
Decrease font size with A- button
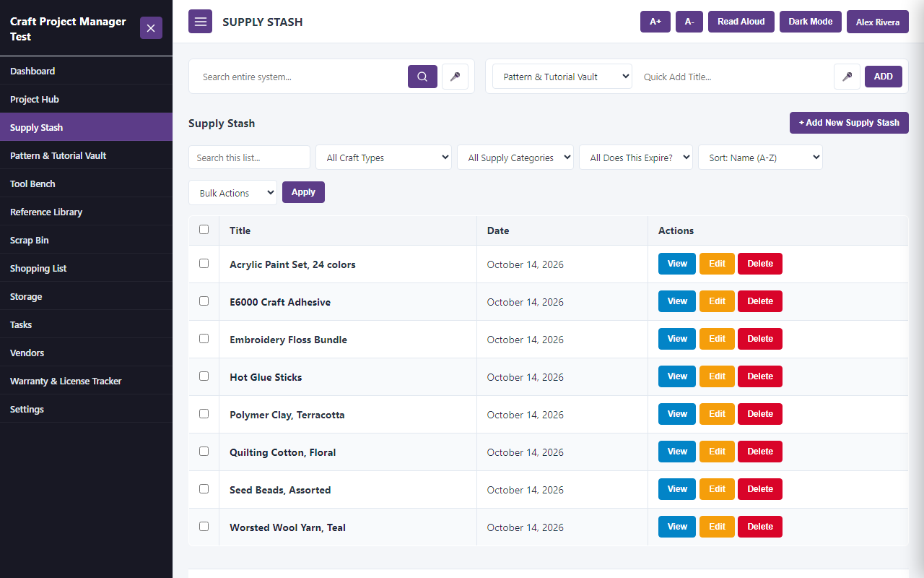689,22
